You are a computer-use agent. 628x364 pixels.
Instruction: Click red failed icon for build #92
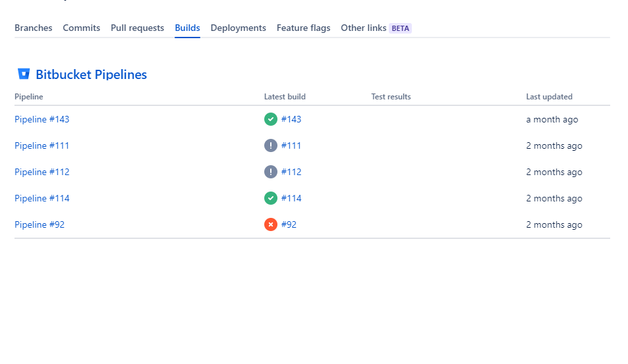[x=271, y=225]
